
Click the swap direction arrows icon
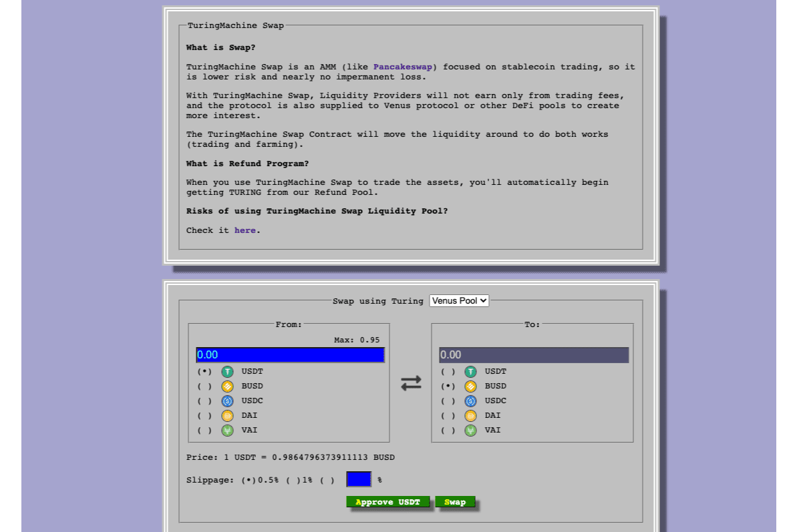(411, 383)
